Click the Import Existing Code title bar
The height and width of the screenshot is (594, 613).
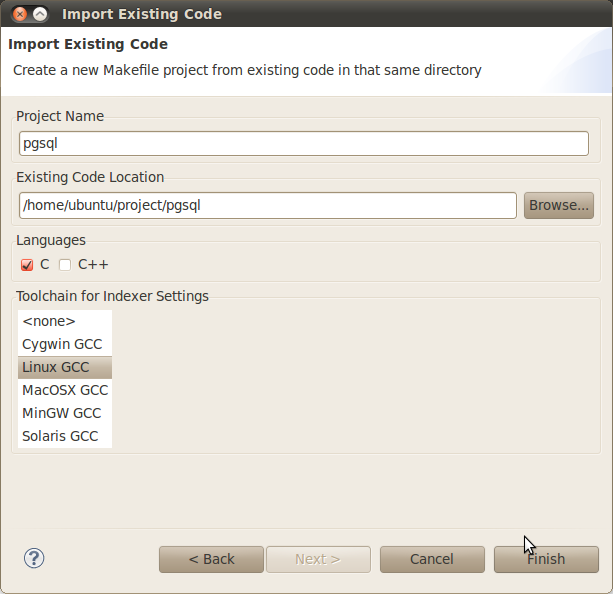click(x=300, y=14)
